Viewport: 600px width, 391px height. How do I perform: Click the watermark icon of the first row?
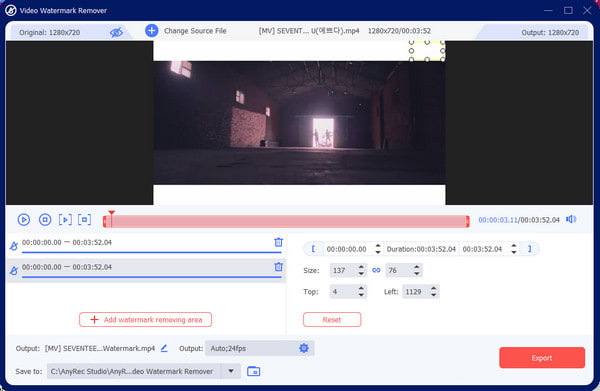click(x=14, y=246)
